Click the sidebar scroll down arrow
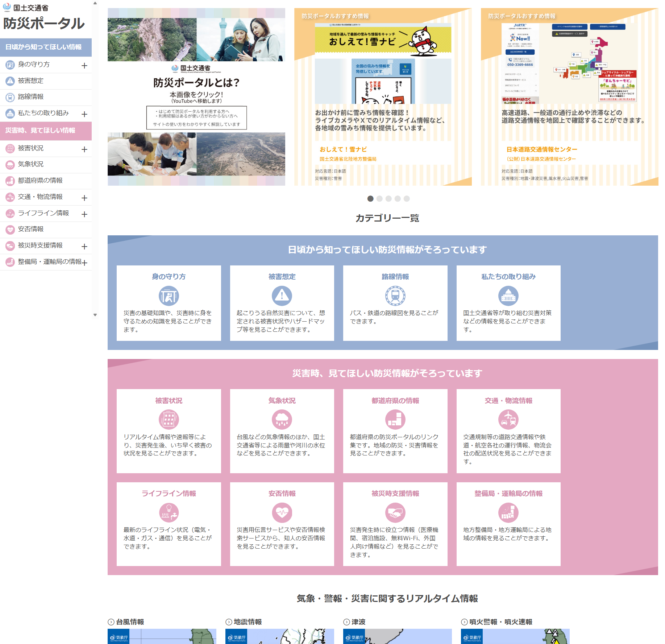The image size is (665, 644). point(95,315)
